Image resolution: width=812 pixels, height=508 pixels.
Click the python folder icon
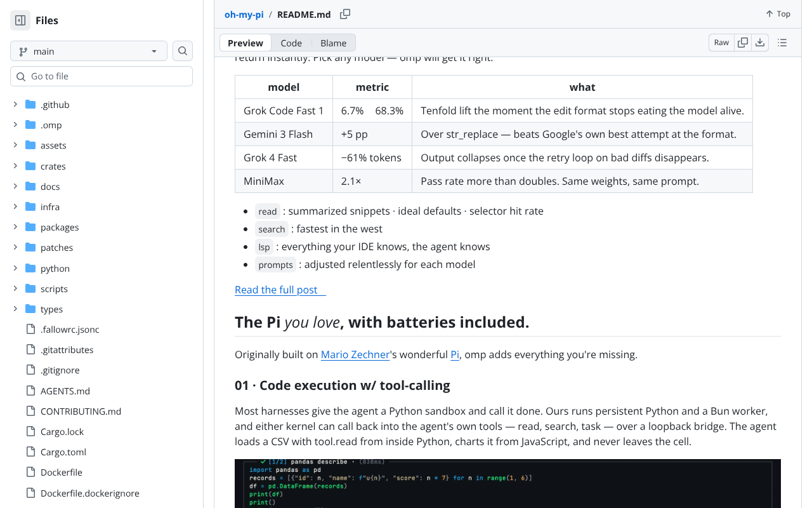tap(30, 268)
